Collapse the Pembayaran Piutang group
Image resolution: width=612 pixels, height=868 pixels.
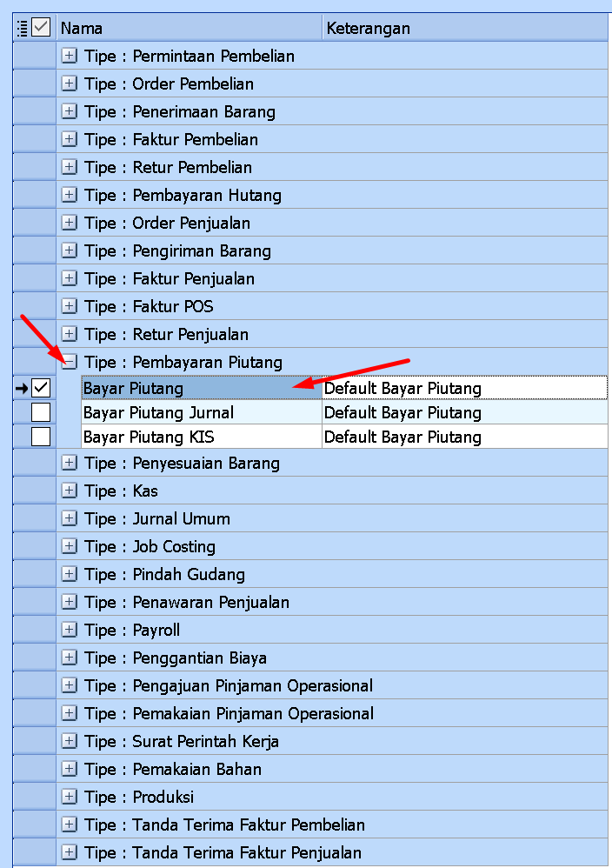click(x=70, y=362)
